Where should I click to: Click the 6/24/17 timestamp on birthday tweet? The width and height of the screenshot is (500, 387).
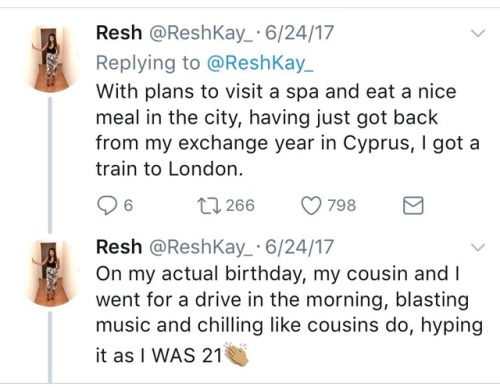pos(299,247)
